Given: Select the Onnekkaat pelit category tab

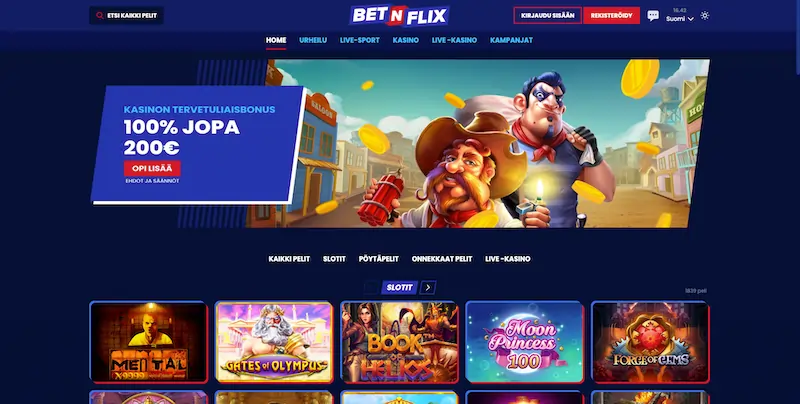Looking at the screenshot, I should pos(442,259).
